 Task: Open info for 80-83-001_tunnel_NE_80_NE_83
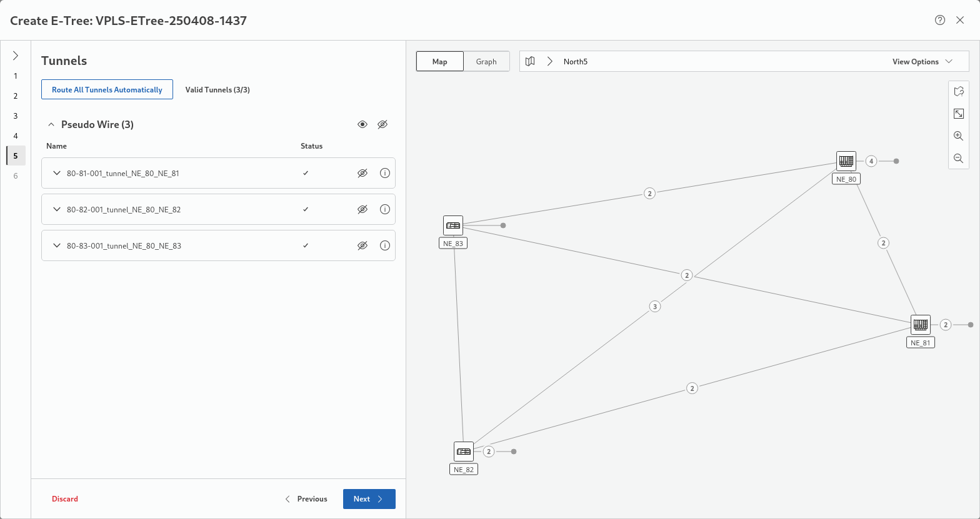point(385,245)
